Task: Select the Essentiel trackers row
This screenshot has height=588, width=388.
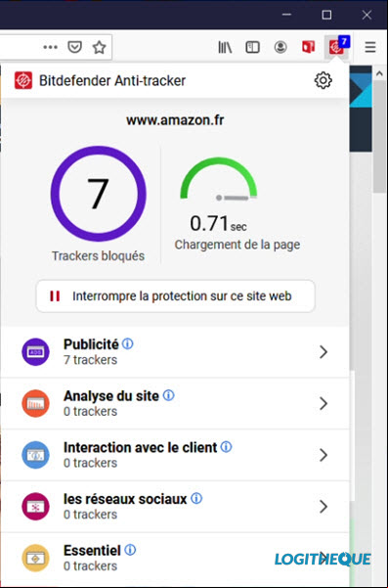Action: [175, 558]
